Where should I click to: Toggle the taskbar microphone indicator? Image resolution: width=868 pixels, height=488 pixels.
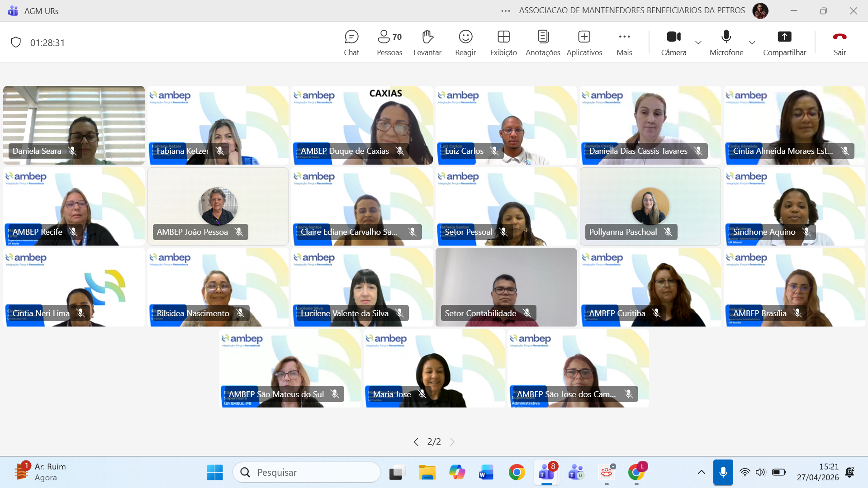pyautogui.click(x=723, y=472)
